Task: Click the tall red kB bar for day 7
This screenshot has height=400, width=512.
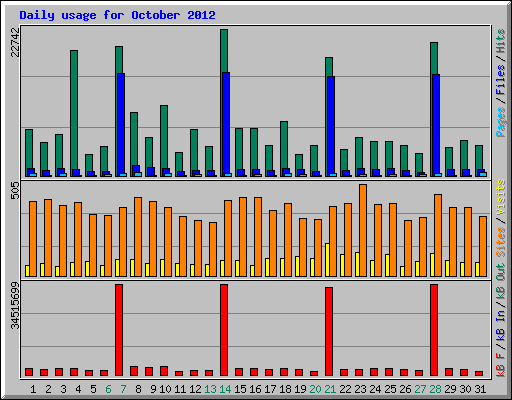Action: click(119, 330)
